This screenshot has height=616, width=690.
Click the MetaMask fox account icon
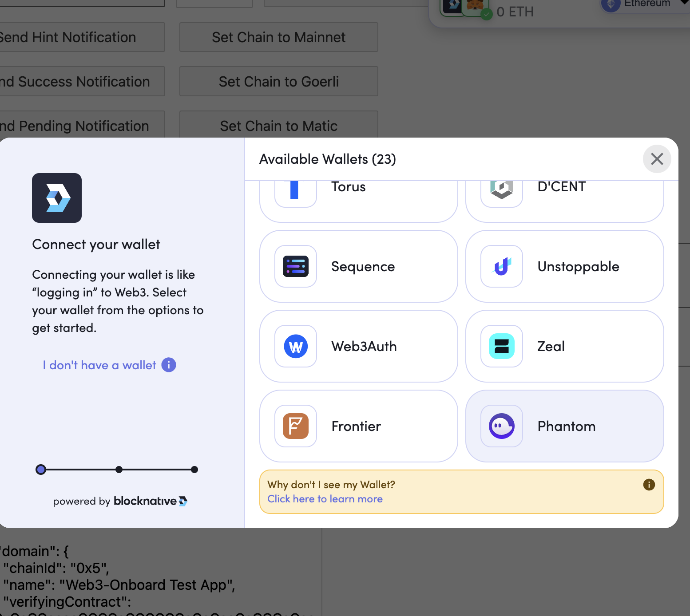[475, 6]
